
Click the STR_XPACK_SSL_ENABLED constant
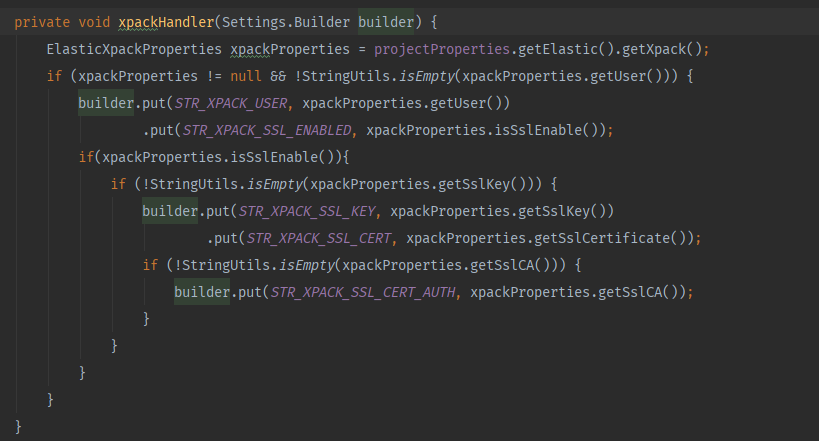266,130
